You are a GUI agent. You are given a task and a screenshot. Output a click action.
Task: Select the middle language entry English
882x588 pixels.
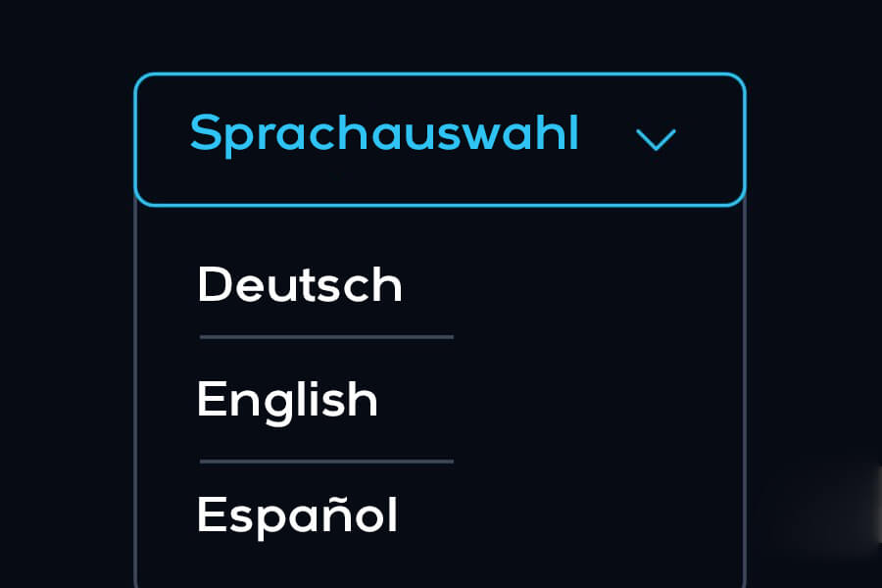click(x=287, y=400)
